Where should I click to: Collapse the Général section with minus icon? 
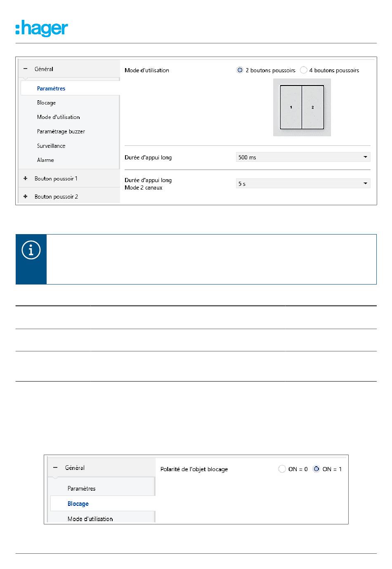26,69
